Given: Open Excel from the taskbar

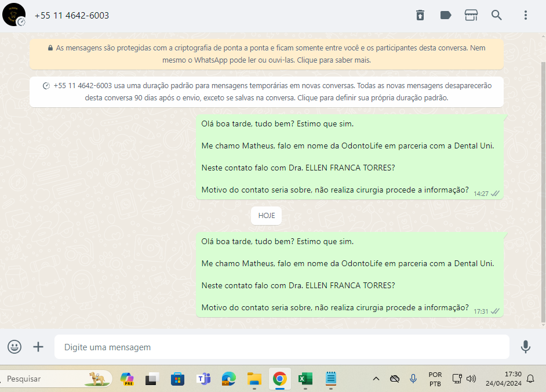Looking at the screenshot, I should click(305, 379).
